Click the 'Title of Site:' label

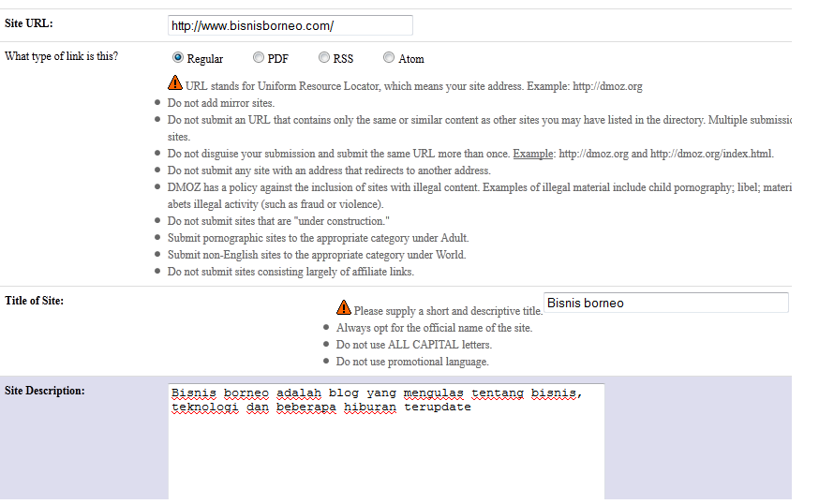pyautogui.click(x=35, y=301)
